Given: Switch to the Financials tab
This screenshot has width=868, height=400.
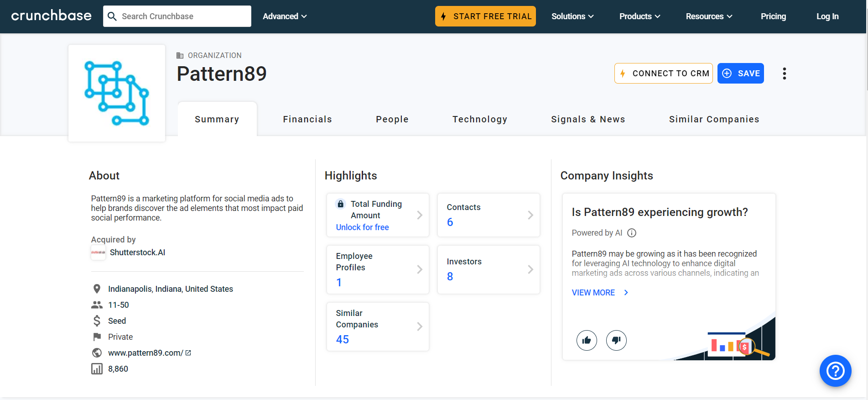Looking at the screenshot, I should [x=307, y=119].
